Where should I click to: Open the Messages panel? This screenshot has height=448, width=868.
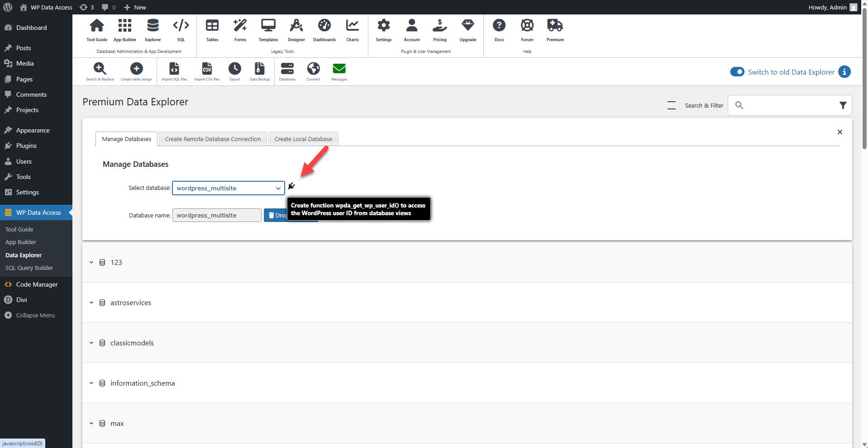coord(339,70)
